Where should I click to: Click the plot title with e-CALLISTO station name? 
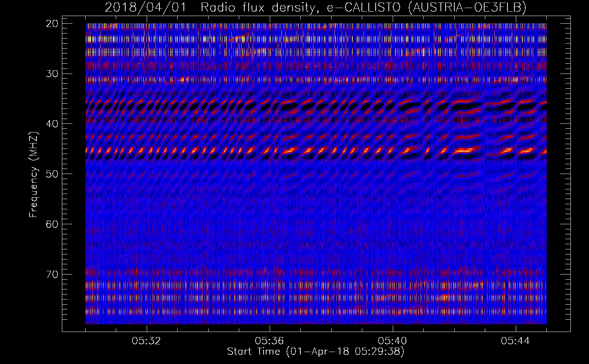pos(316,7)
